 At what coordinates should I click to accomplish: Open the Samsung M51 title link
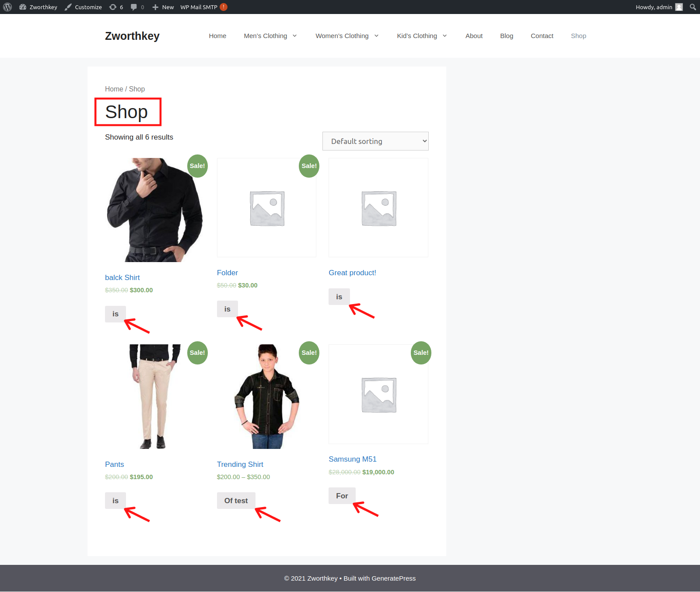tap(353, 459)
